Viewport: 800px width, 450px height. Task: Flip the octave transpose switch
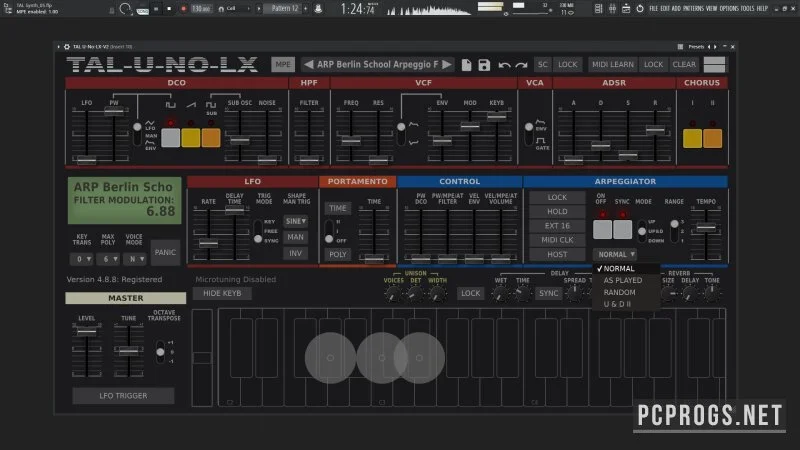pyautogui.click(x=160, y=352)
